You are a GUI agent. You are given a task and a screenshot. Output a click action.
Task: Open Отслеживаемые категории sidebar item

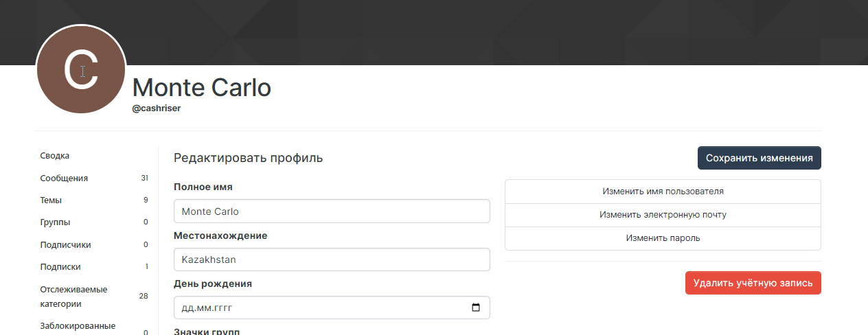click(73, 296)
